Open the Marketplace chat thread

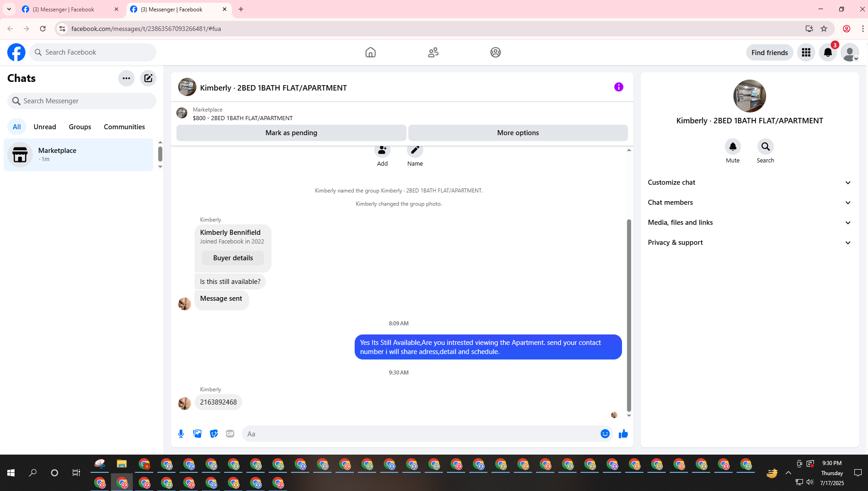[x=79, y=155]
